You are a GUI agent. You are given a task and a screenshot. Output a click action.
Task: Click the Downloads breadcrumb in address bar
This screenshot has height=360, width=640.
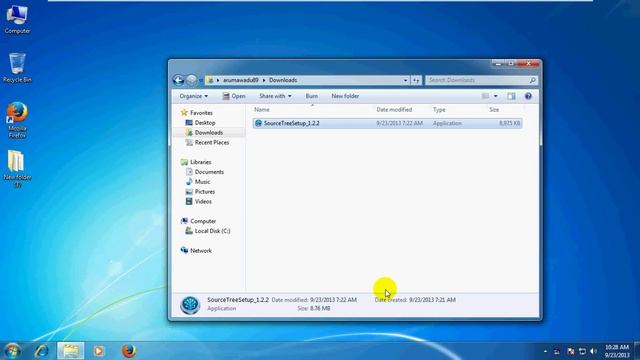[283, 80]
